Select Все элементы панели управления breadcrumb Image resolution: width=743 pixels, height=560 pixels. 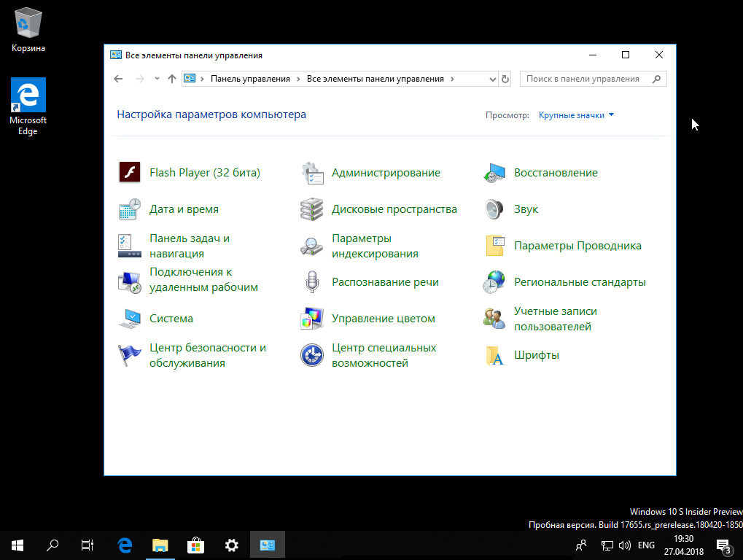point(376,79)
